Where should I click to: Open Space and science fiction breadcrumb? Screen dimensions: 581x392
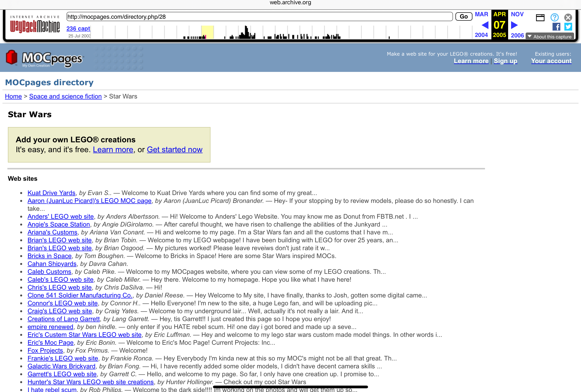click(65, 96)
